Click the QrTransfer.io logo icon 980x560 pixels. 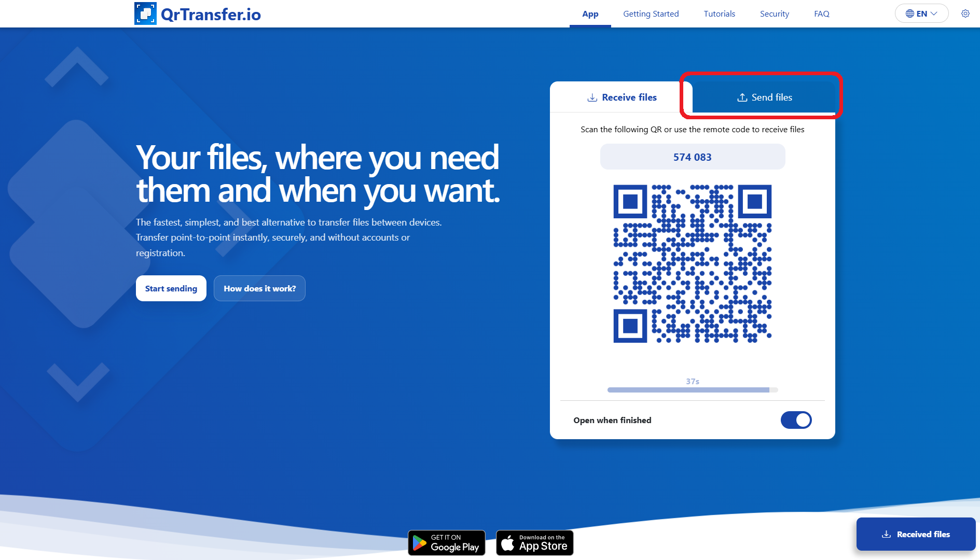tap(145, 13)
